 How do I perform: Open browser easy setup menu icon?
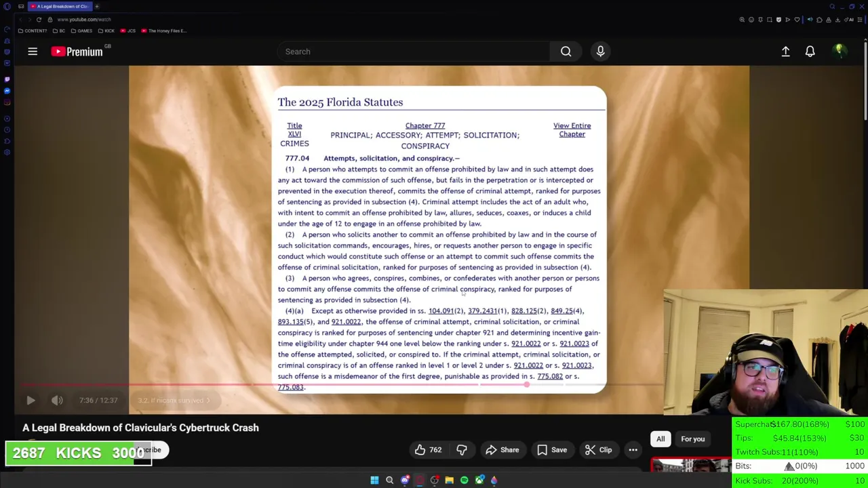(860, 20)
